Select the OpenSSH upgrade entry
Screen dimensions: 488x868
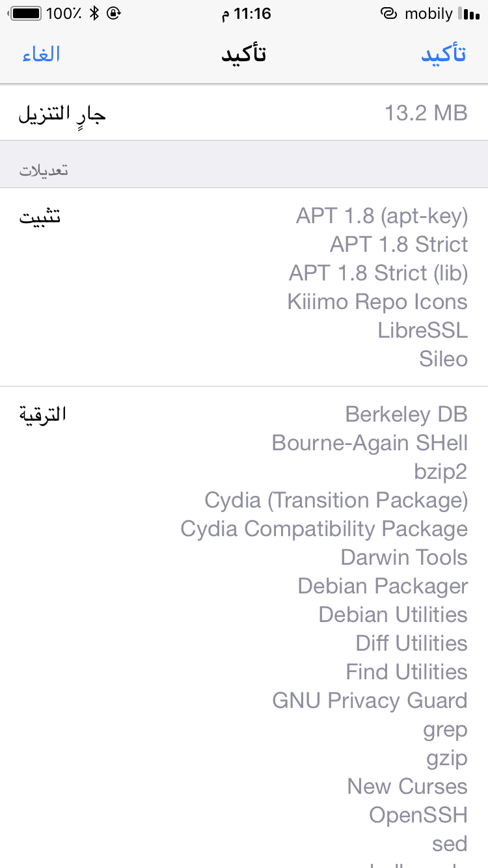(x=418, y=815)
